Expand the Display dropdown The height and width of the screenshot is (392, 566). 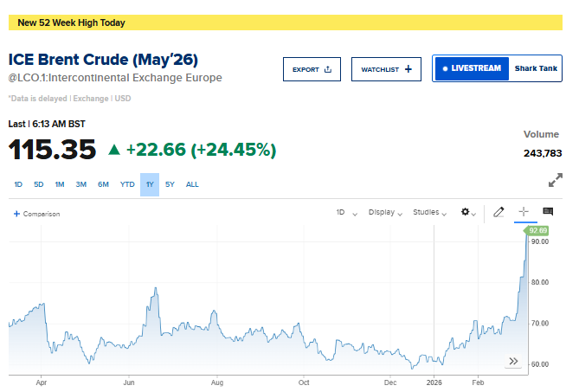tap(385, 212)
